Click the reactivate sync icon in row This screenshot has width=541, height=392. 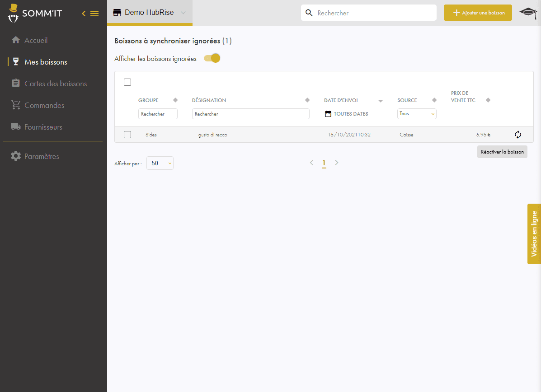(x=518, y=135)
